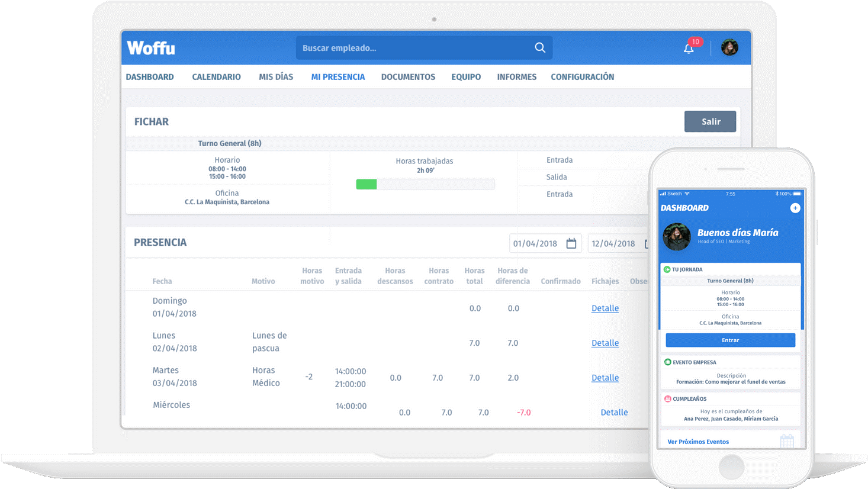Tap the plus icon on phone dashboard
This screenshot has height=489, width=868.
[x=795, y=208]
